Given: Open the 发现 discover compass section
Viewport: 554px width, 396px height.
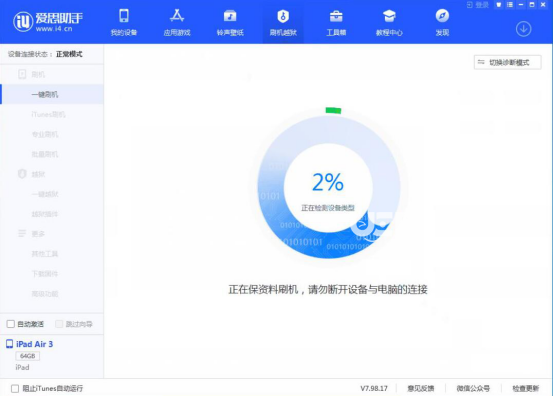Looking at the screenshot, I should click(x=442, y=23).
